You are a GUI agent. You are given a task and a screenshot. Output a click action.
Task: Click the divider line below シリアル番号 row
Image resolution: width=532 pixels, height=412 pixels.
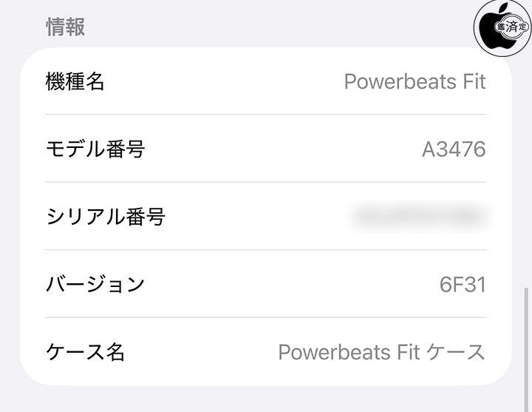pos(266,250)
